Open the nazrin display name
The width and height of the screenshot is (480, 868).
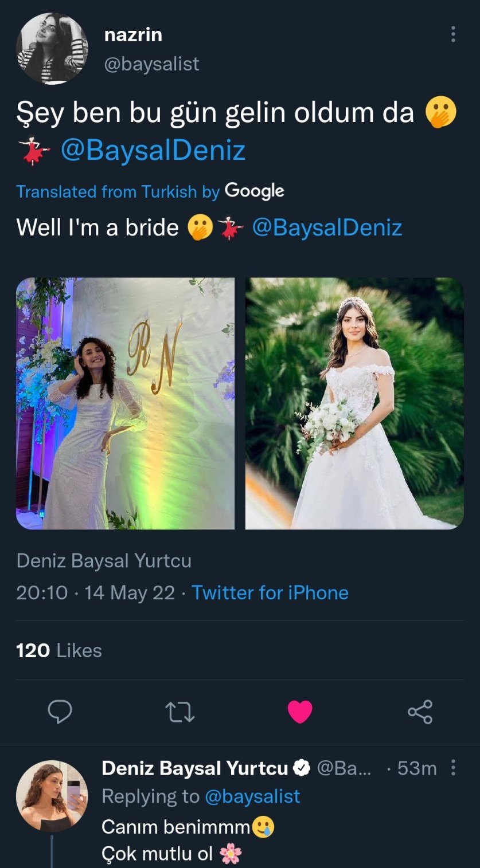(133, 35)
